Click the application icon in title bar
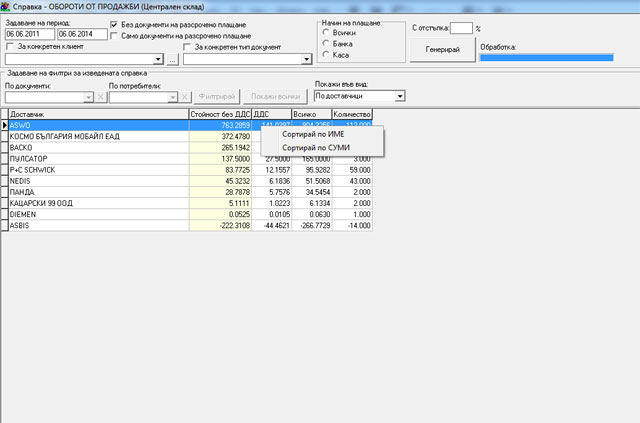640x423 pixels. point(5,7)
